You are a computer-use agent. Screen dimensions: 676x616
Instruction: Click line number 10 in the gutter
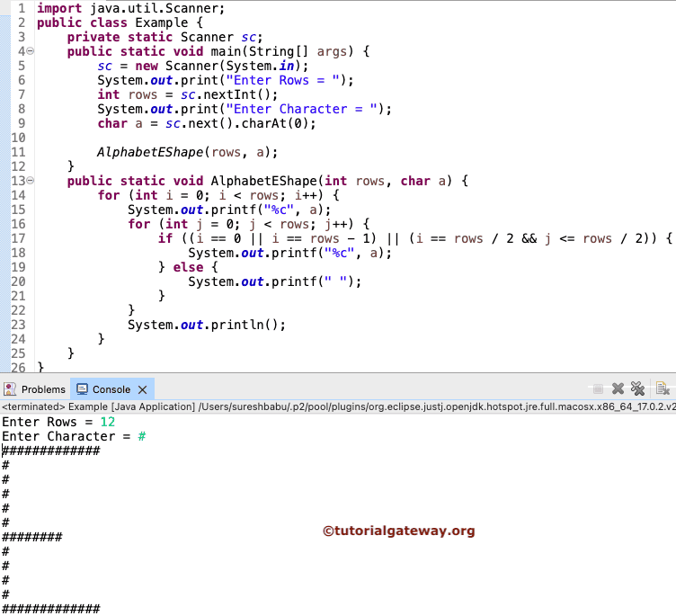coord(18,138)
